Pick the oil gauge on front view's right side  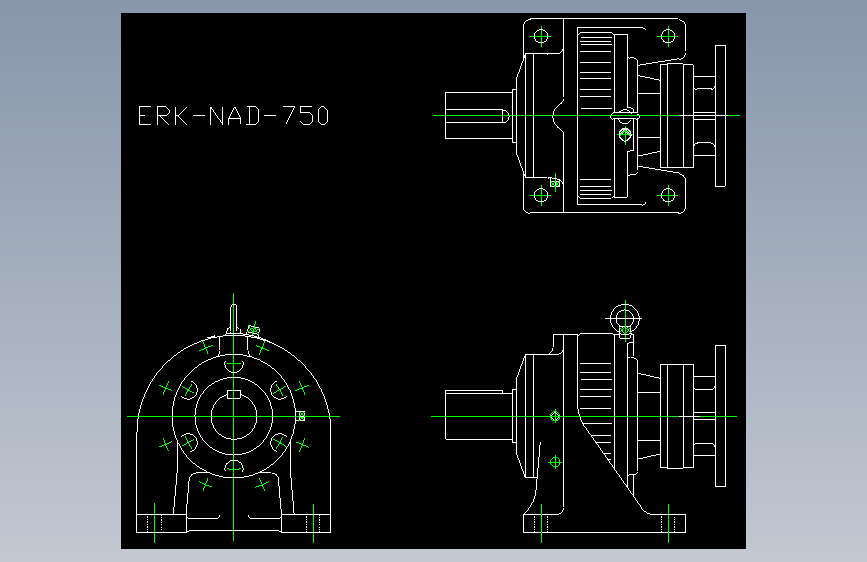tap(301, 416)
